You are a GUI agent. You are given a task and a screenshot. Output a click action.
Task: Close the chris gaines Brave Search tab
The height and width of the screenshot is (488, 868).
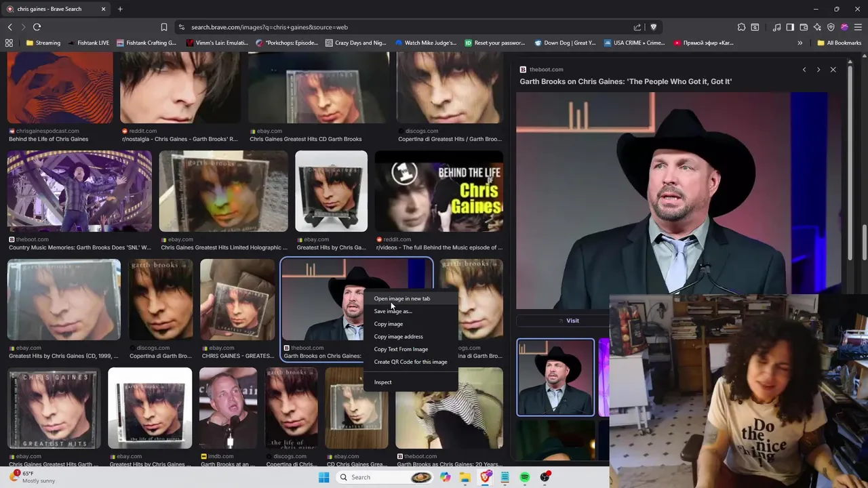[x=103, y=9]
